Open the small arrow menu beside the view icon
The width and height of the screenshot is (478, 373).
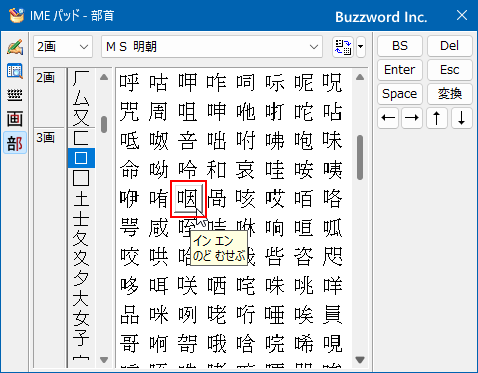pos(361,47)
